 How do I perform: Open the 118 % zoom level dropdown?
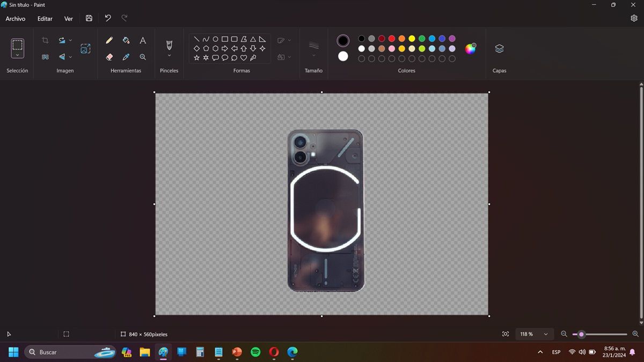point(534,334)
